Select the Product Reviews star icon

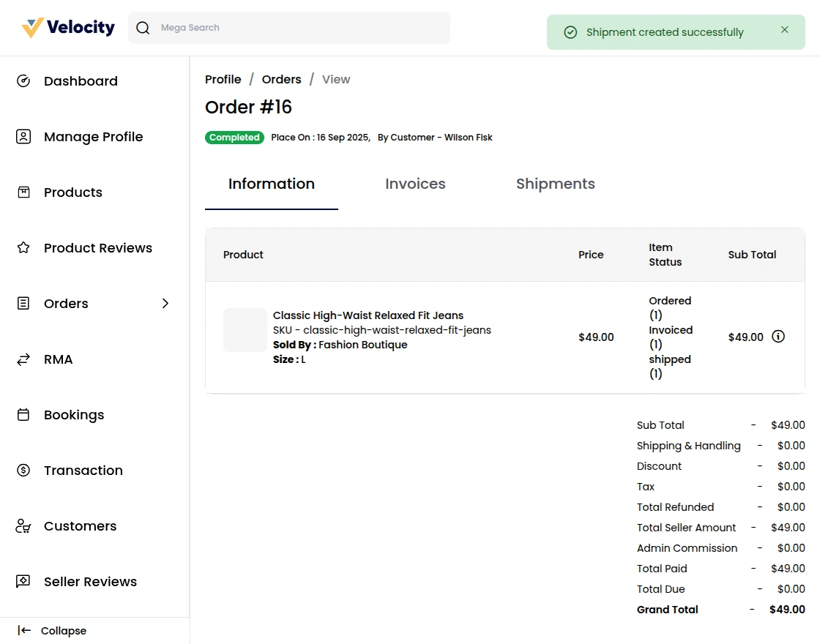point(23,248)
